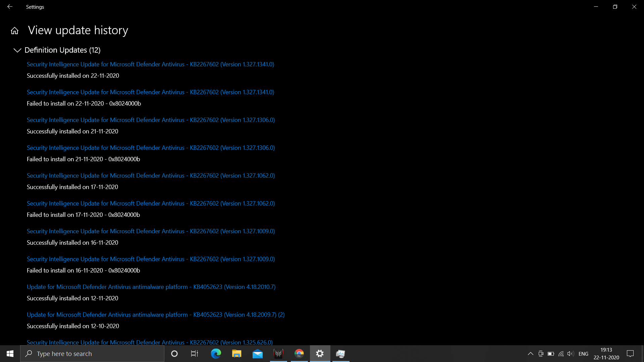Open antimalware platform KB4052623 Version 4.18.2010.7 link
This screenshot has height=362, width=644.
coord(151,287)
